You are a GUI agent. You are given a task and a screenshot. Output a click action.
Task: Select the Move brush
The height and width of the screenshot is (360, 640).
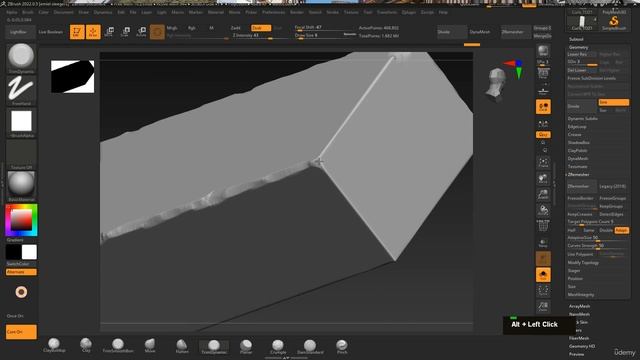pos(150,345)
